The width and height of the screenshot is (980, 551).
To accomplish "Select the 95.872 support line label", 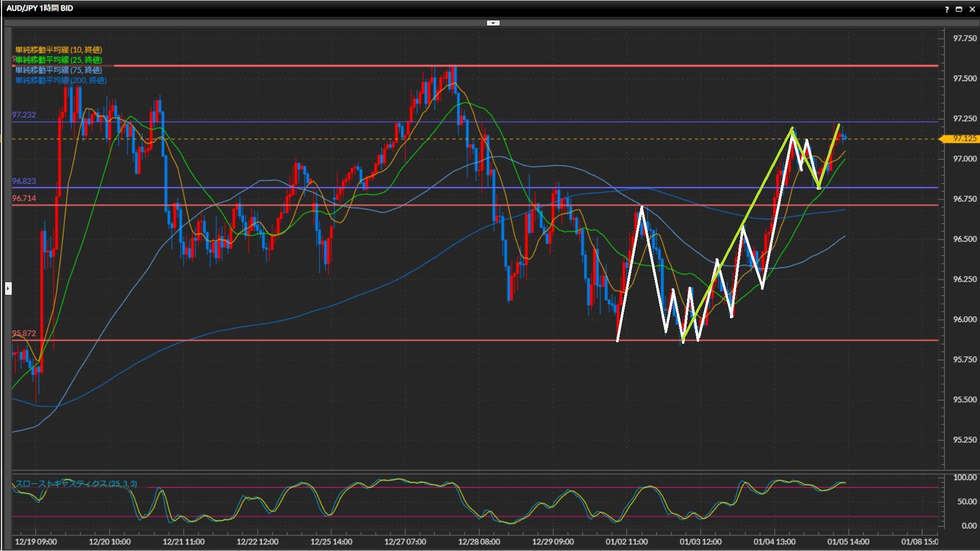I will [24, 333].
